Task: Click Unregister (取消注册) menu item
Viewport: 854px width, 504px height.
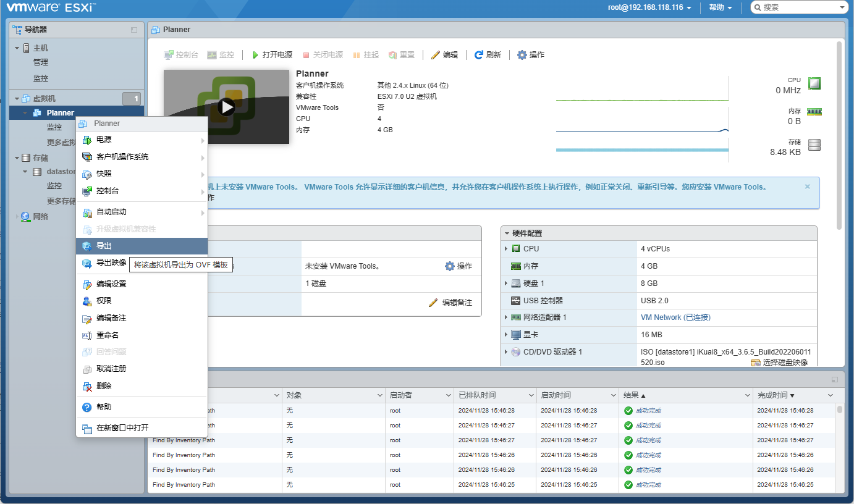Action: (111, 369)
